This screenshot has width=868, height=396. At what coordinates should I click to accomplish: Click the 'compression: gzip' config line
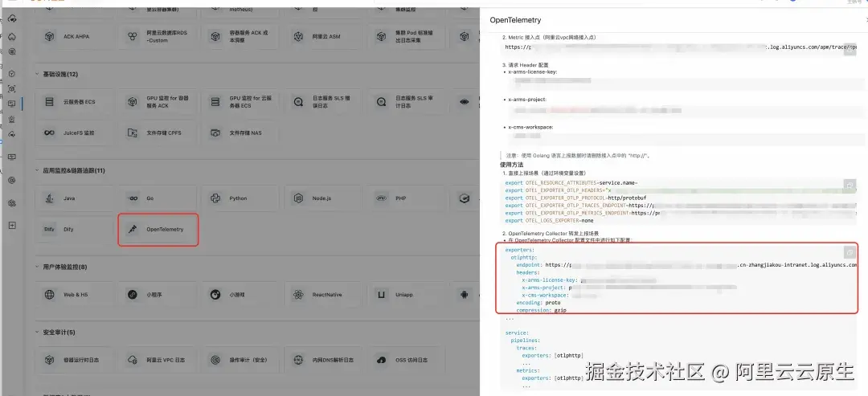pos(542,311)
